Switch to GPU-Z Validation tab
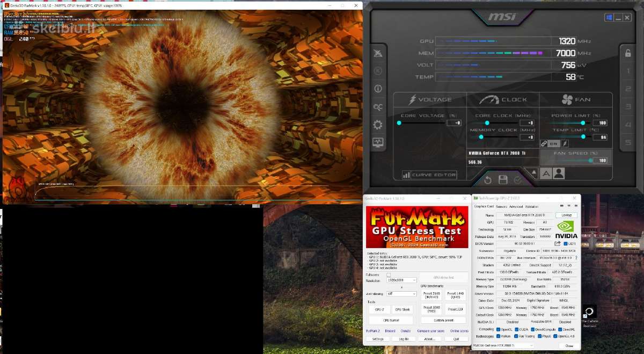Image resolution: width=644 pixels, height=354 pixels. point(531,206)
